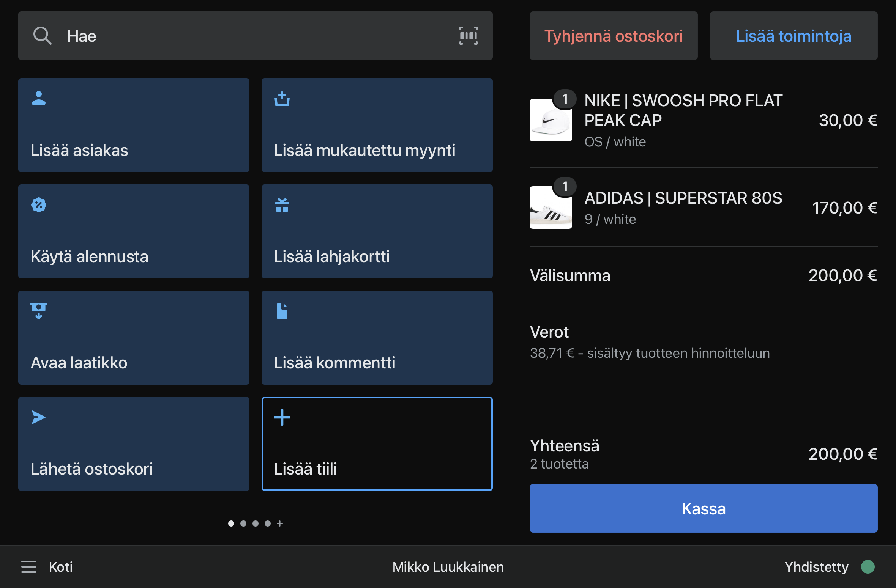896x588 pixels.
Task: Open Lisää toimintoja more actions menu
Action: [x=793, y=36]
